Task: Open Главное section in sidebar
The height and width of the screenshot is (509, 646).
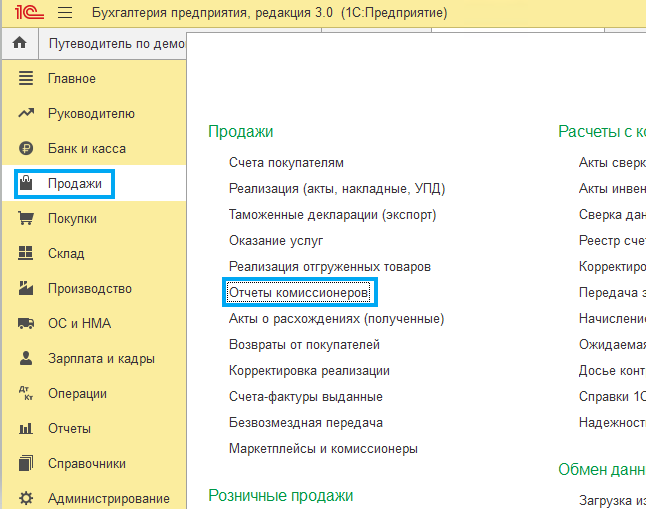Action: 72,79
